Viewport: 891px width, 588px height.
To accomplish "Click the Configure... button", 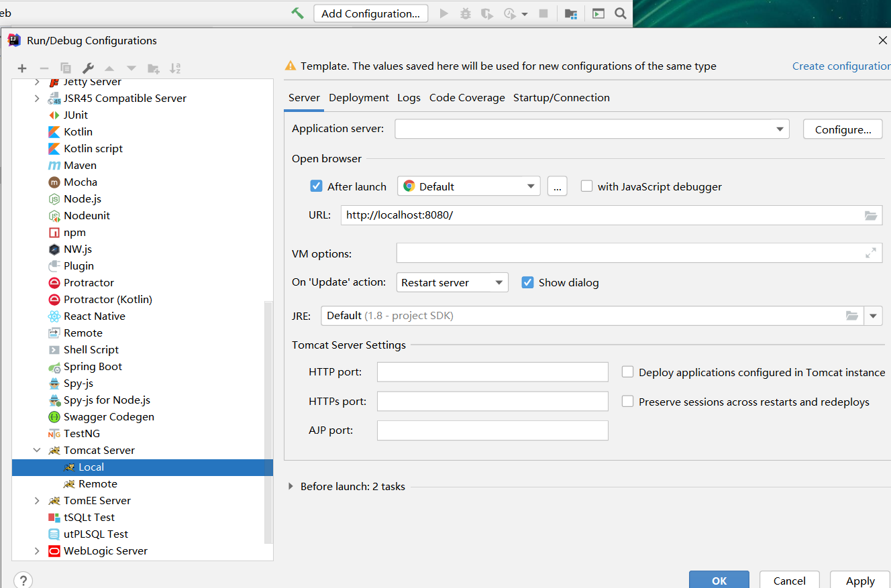I will pyautogui.click(x=843, y=129).
